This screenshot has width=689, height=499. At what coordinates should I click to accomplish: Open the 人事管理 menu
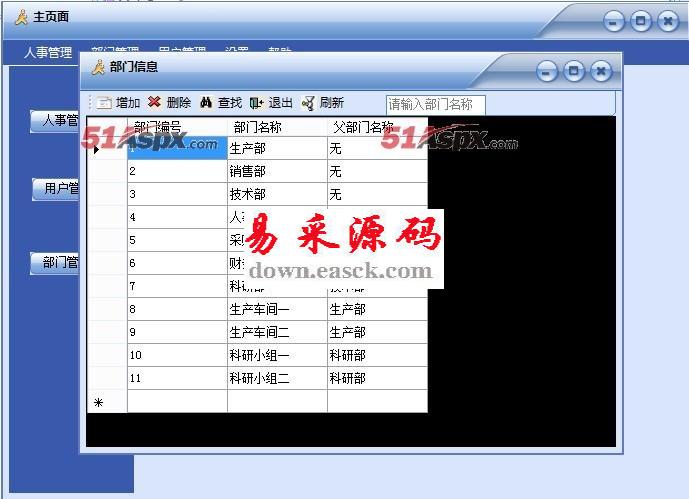coord(48,52)
